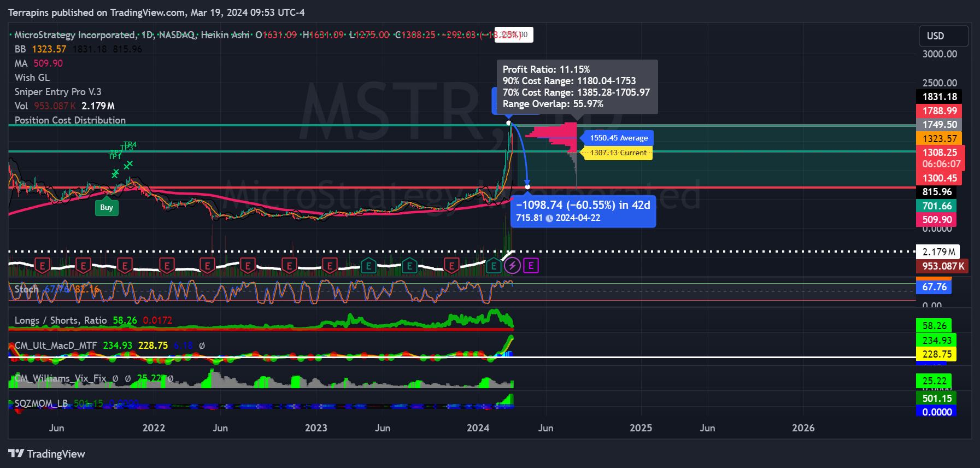Click the Profit Ratio tooltip box

point(577,87)
